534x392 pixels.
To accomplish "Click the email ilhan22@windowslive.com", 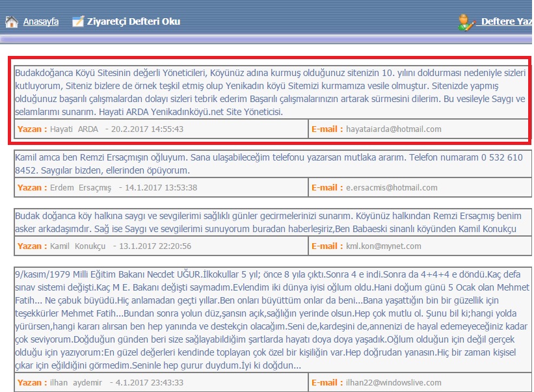I will 394,383.
